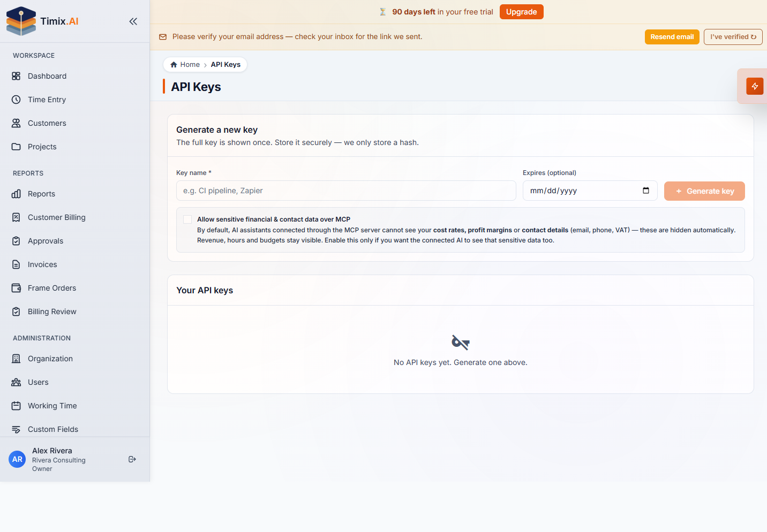Click the Home icon in breadcrumb
This screenshot has width=767, height=532.
(x=174, y=65)
